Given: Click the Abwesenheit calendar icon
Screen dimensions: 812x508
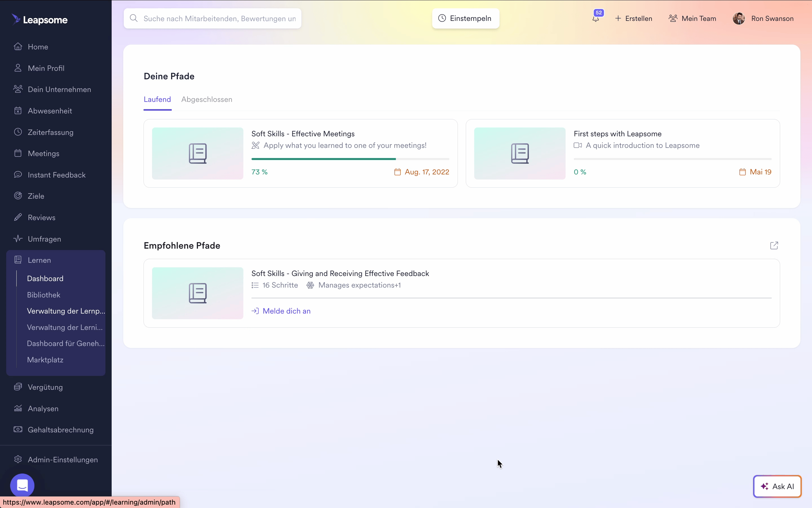Looking at the screenshot, I should (x=18, y=111).
